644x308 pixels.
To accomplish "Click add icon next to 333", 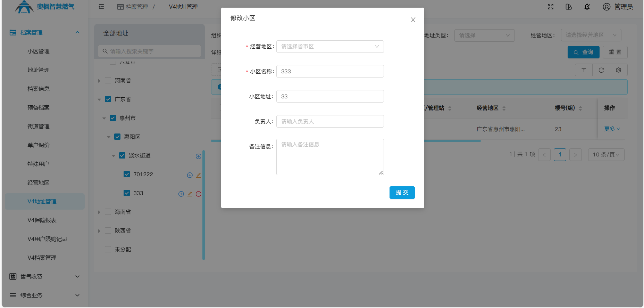I will pos(181,194).
